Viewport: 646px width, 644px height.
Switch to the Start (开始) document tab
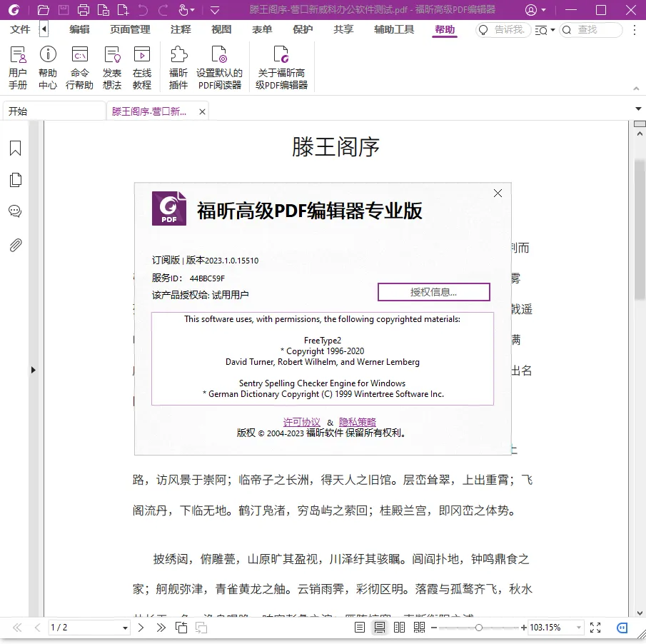[x=54, y=111]
